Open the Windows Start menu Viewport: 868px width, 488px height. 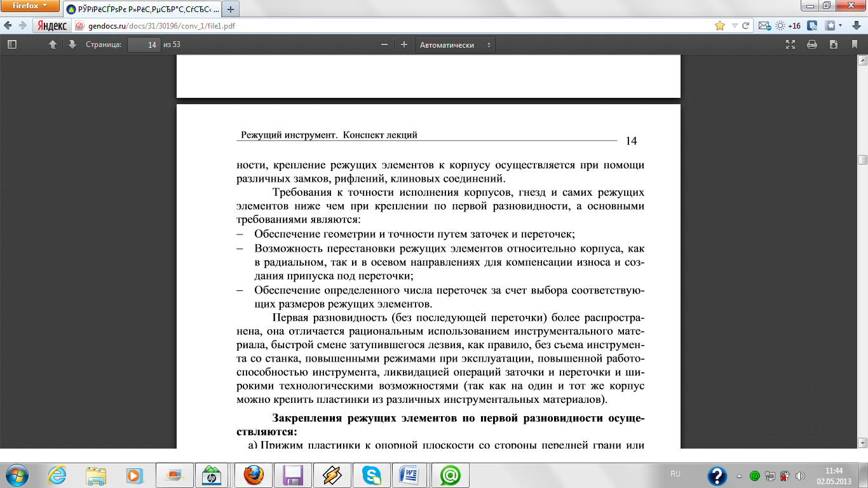click(x=16, y=475)
